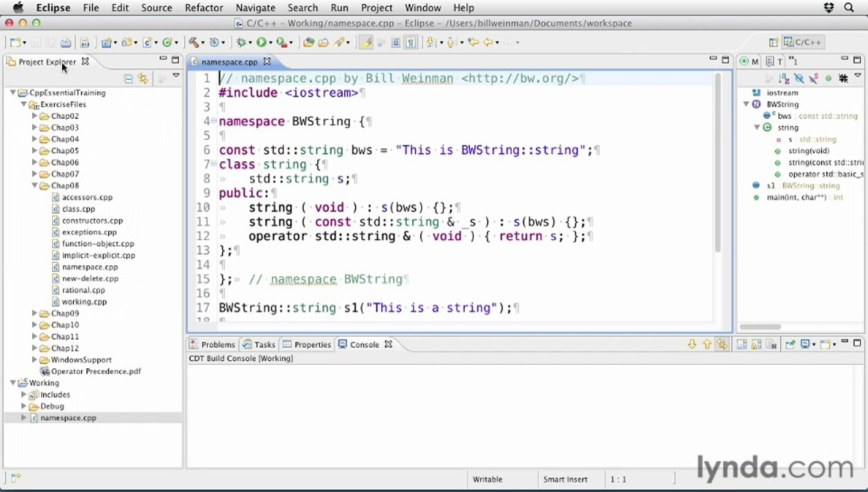Click the External Tools run icon
Viewport: 868px width, 492px height.
[282, 42]
